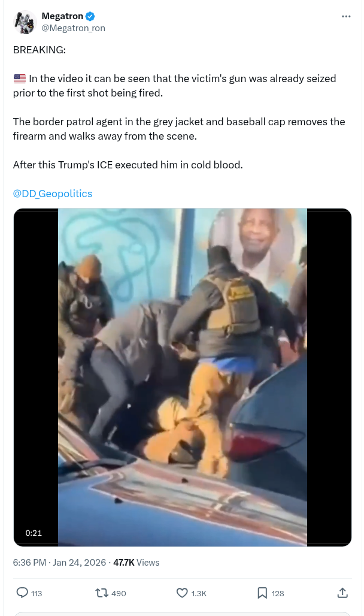Viewport: 364px width, 616px height.
Task: Open the @Megatron_ron handle link
Action: pos(74,28)
